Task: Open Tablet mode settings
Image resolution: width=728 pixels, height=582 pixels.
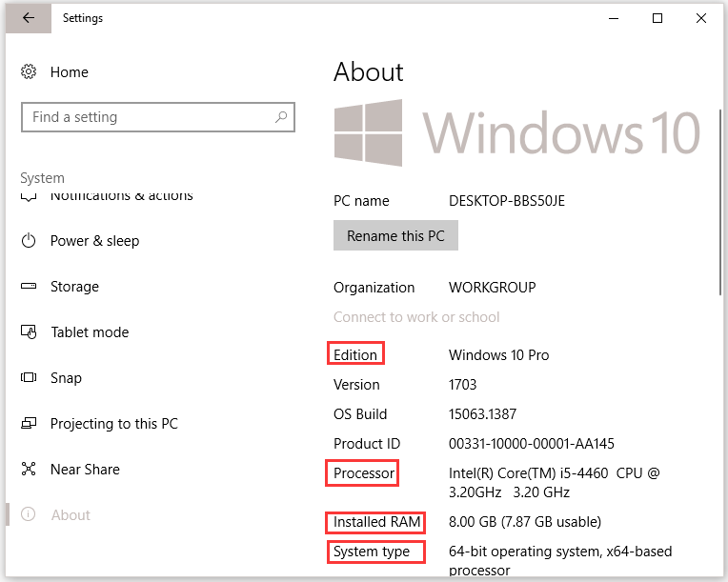Action: (x=90, y=332)
